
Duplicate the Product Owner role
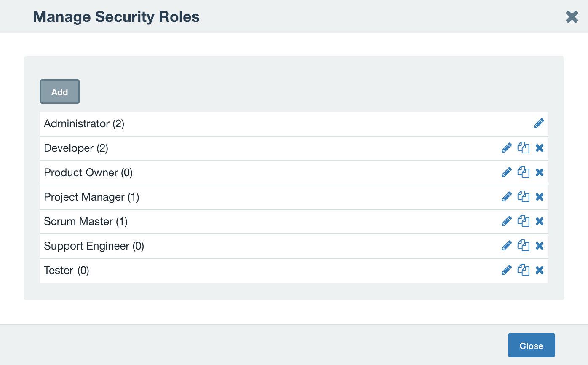523,172
